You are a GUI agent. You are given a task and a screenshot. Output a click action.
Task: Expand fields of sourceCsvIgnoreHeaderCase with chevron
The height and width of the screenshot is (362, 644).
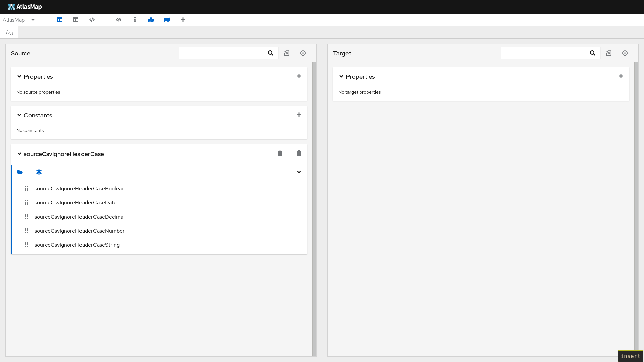[299, 172]
